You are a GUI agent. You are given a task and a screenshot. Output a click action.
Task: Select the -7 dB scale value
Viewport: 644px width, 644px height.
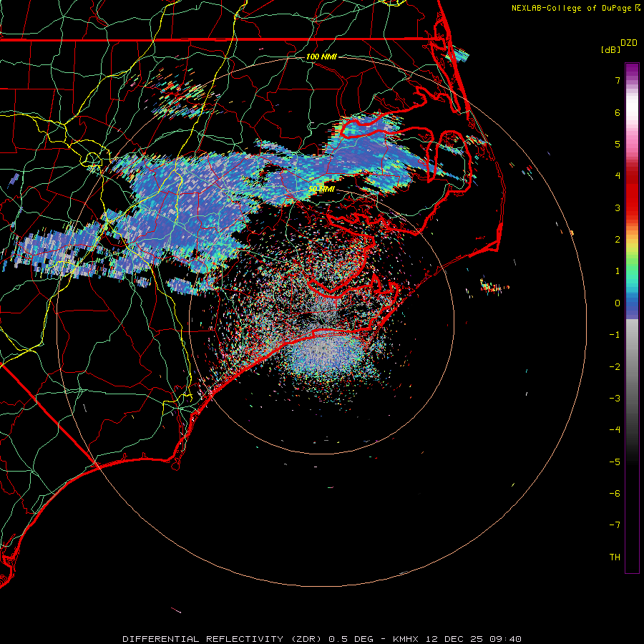pos(615,525)
